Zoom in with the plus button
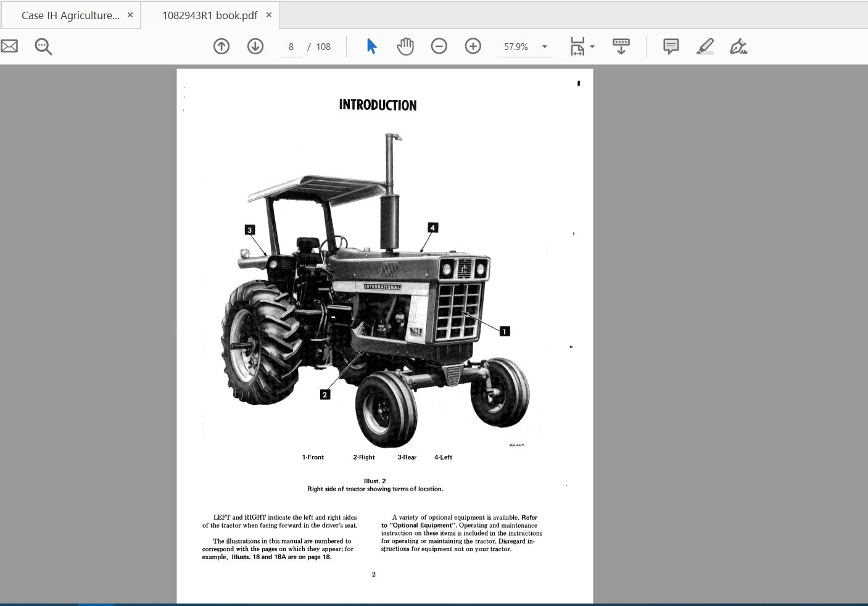Screen dimensions: 868x606 click(x=473, y=46)
